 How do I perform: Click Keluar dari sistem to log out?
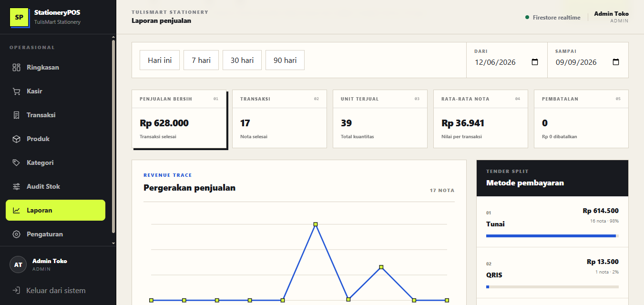55,290
